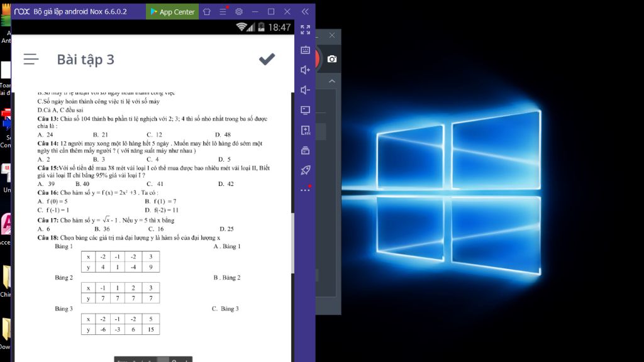Screen dimensions: 644x362
Task: Select answer C. 12 for Câu 13
Action: [x=155, y=134]
